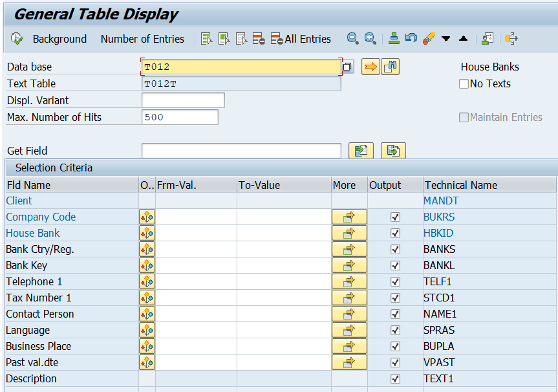558x392 pixels.
Task: Click second blue button right of Get Field
Action: point(393,151)
